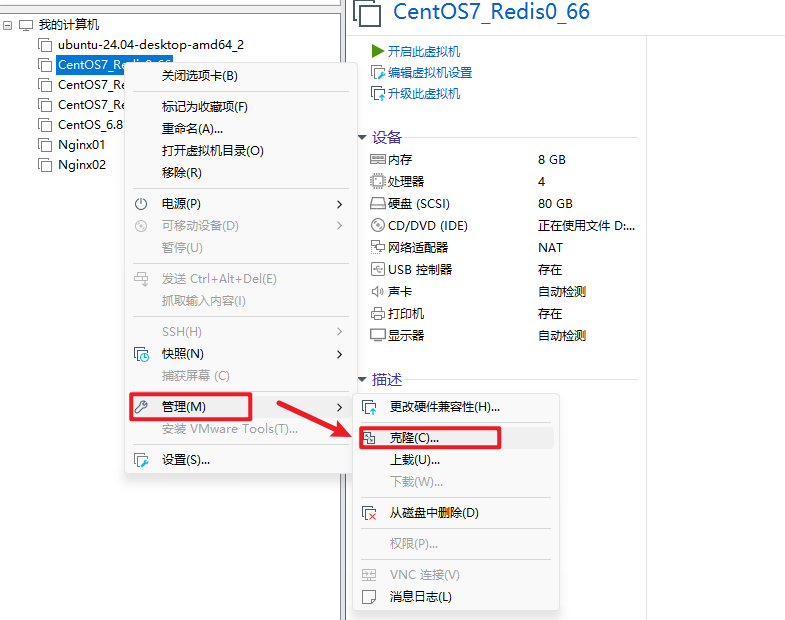Click the 声卡 speaker icon
The height and width of the screenshot is (620, 785).
[377, 291]
